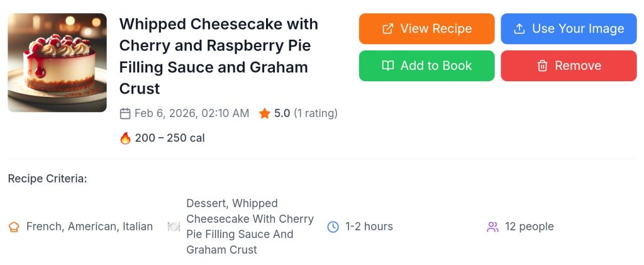Click the flame calorie icon
Image resolution: width=644 pixels, height=265 pixels.
tap(125, 138)
